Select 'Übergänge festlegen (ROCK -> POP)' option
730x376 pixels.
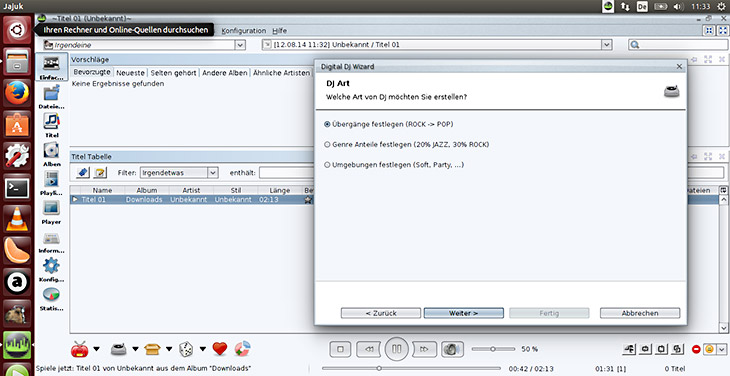click(389, 124)
